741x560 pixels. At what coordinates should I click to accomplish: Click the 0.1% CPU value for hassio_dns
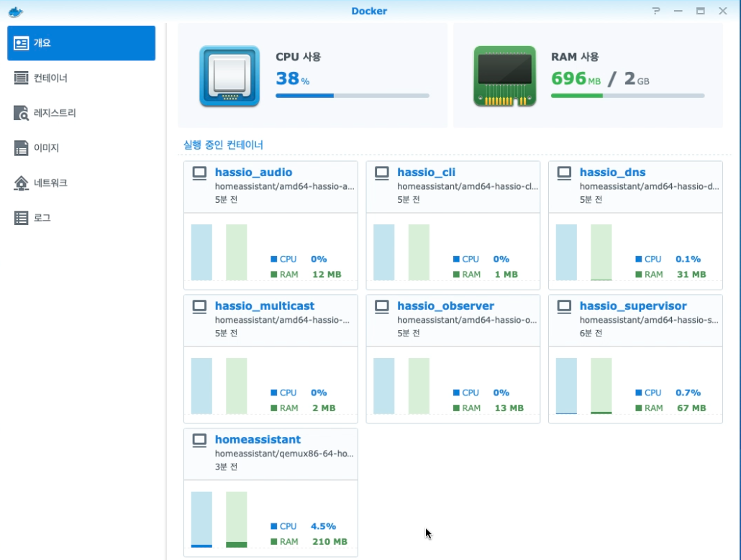click(688, 260)
